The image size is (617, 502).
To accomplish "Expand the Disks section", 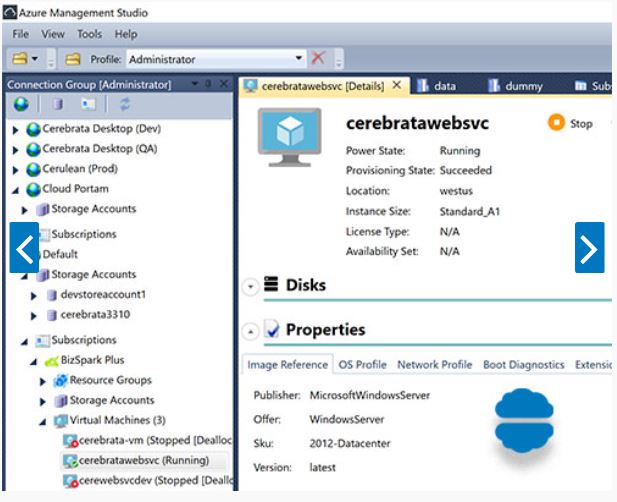I will point(251,286).
